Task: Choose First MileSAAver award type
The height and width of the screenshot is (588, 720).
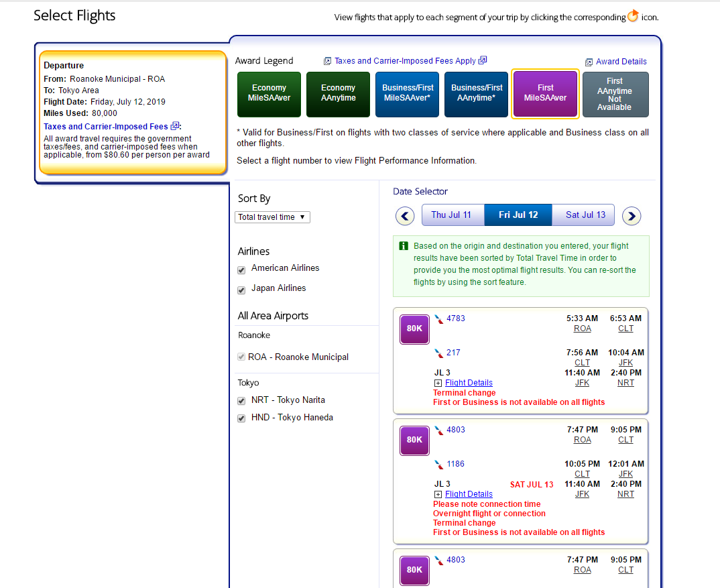Action: 545,94
